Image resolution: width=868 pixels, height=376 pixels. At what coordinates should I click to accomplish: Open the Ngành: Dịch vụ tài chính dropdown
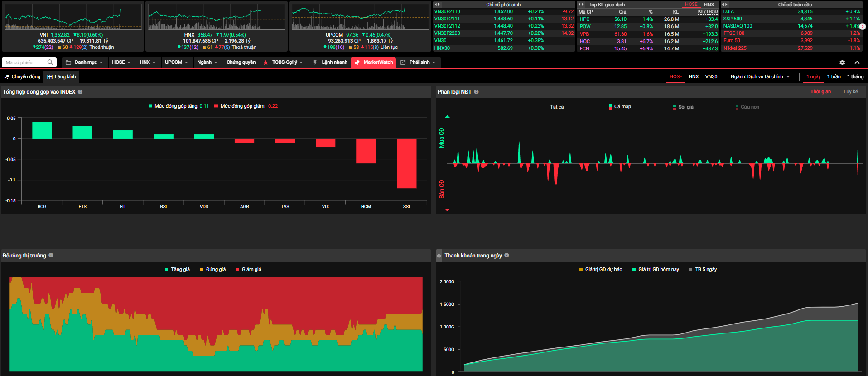click(760, 77)
